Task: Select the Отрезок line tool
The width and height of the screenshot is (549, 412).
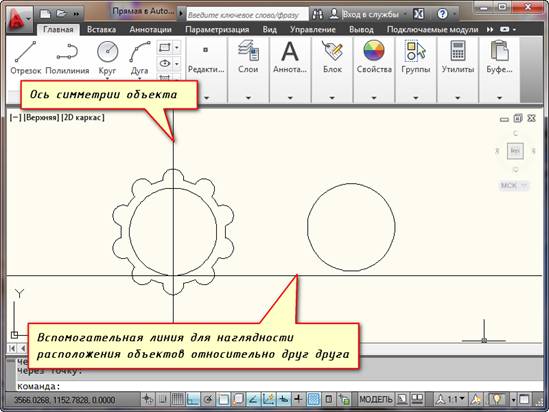Action: (x=26, y=58)
